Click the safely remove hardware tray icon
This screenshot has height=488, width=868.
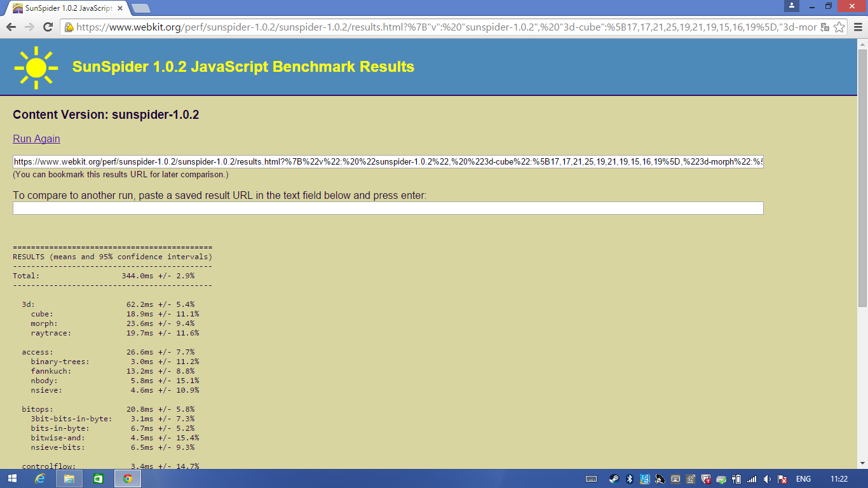click(721, 478)
